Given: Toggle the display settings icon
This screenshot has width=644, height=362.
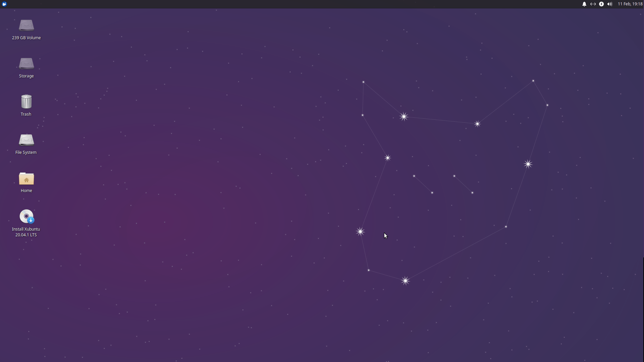Looking at the screenshot, I should (593, 4).
